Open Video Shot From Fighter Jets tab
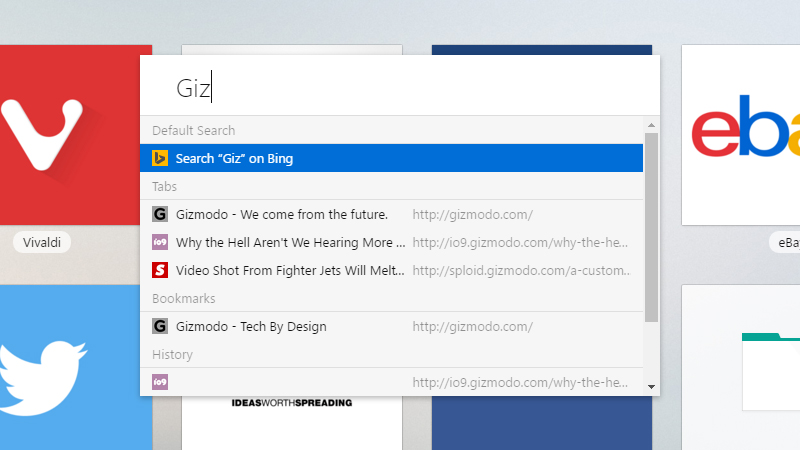The height and width of the screenshot is (450, 800). coord(391,270)
